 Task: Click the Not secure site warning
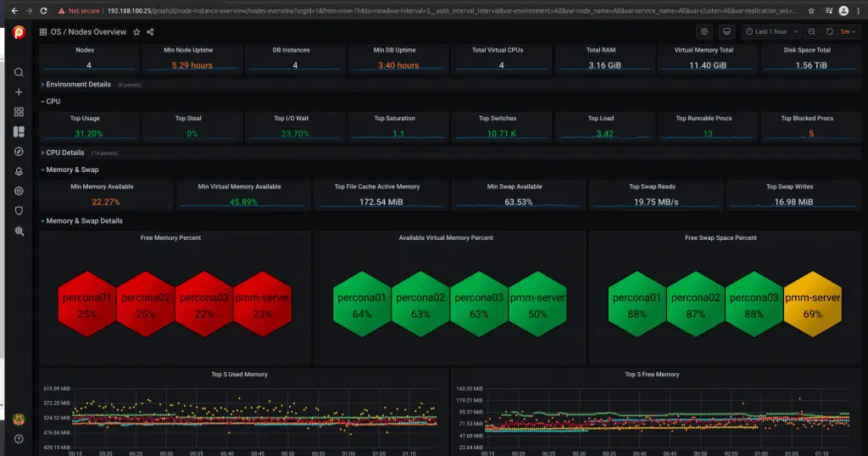[79, 10]
